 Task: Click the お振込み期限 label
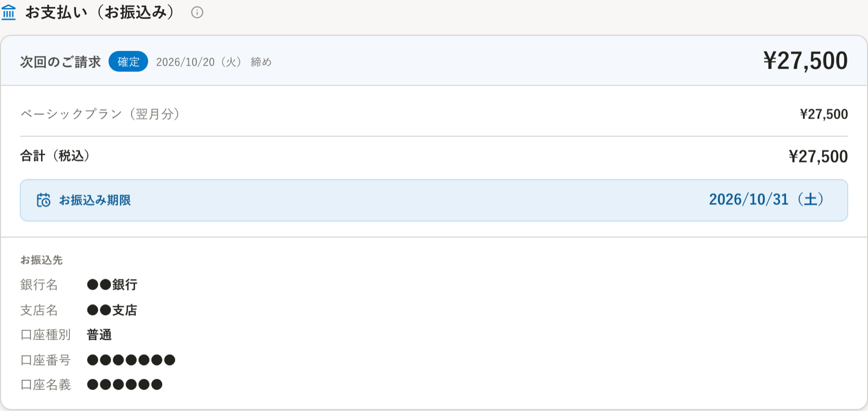coord(95,200)
